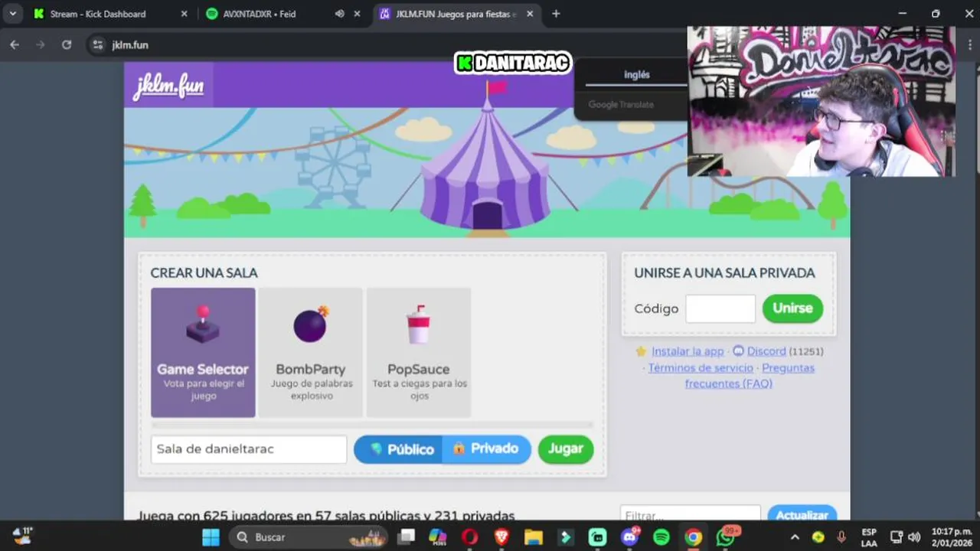Open the Discord link
The width and height of the screenshot is (980, 551).
(x=766, y=351)
